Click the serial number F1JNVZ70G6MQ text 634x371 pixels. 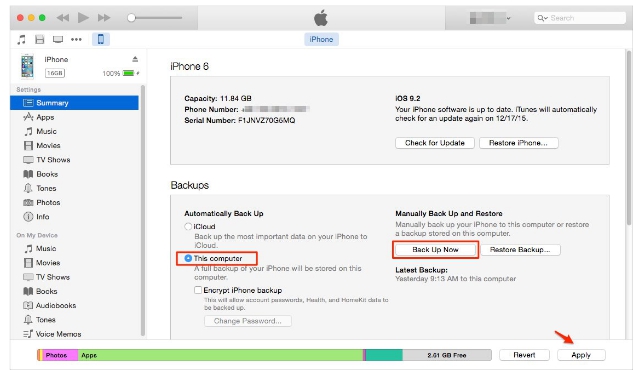pyautogui.click(x=266, y=120)
